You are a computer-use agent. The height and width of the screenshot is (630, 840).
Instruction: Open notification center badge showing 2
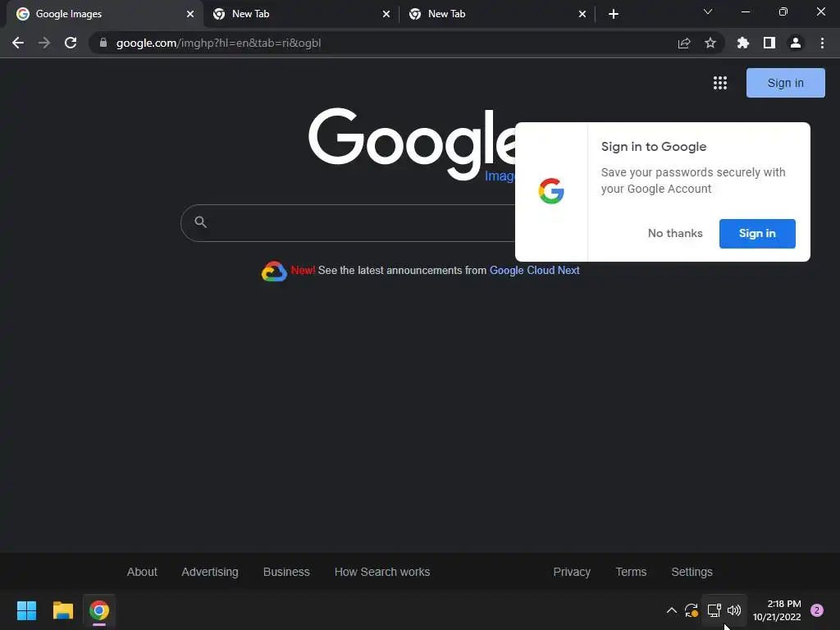[817, 610]
